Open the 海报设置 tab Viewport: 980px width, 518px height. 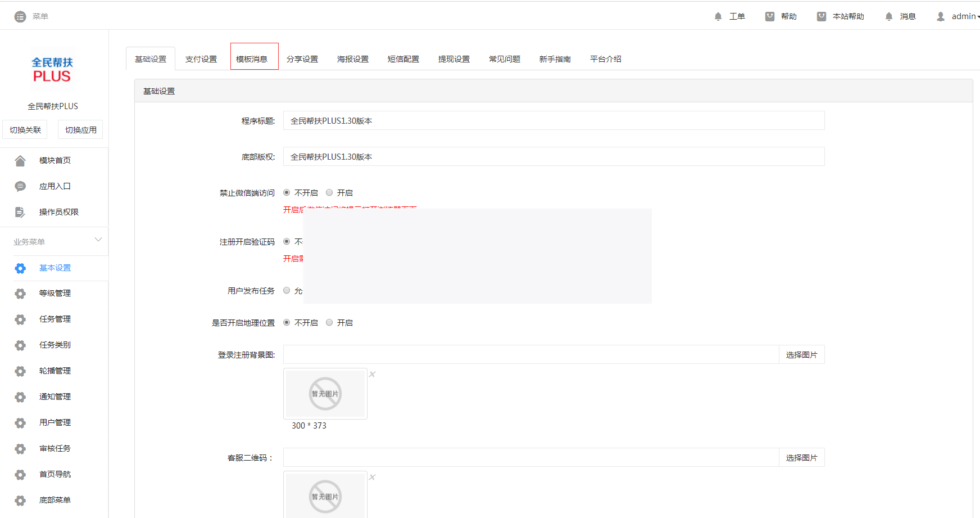[x=353, y=58]
